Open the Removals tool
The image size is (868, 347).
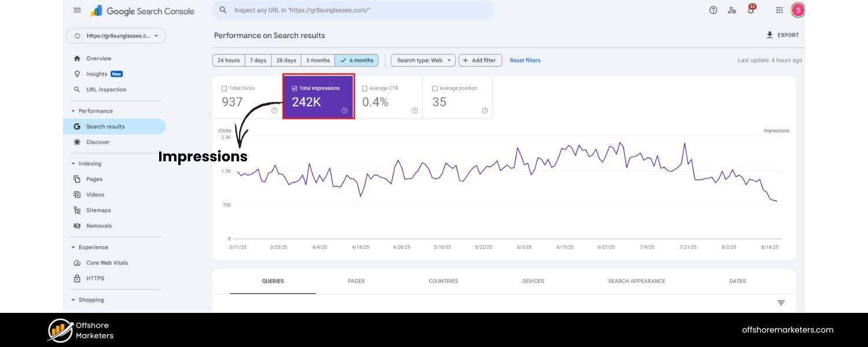(99, 225)
